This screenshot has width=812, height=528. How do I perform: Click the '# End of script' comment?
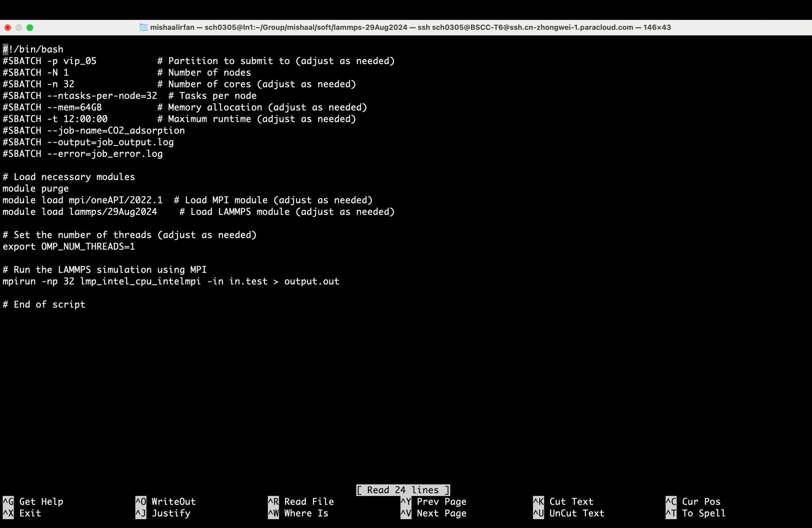click(44, 304)
